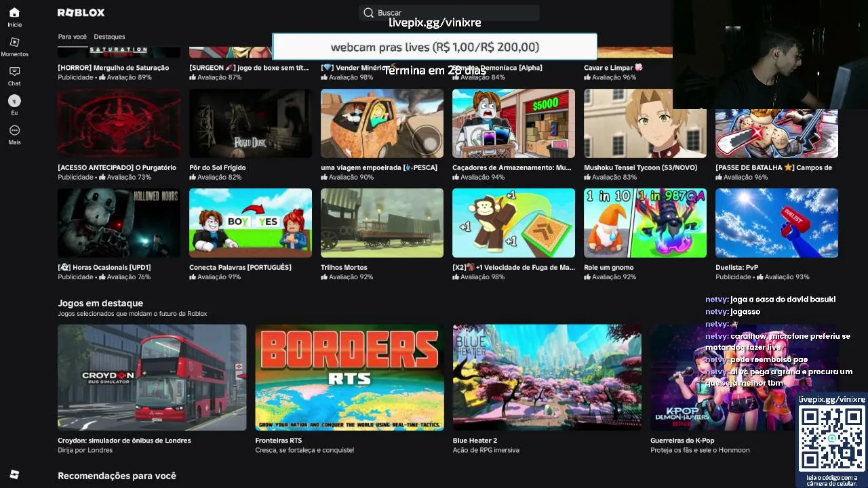Open the Trilhos Mortos train thumbnail
868x488 pixels.
(382, 223)
